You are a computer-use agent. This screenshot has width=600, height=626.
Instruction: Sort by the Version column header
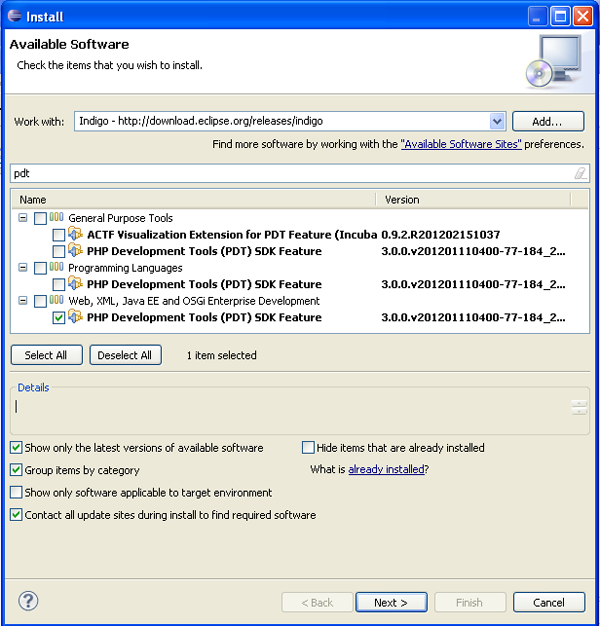point(473,200)
